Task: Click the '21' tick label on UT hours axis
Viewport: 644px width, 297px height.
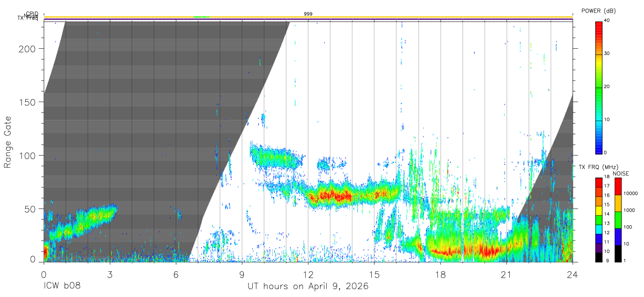Action: point(507,274)
